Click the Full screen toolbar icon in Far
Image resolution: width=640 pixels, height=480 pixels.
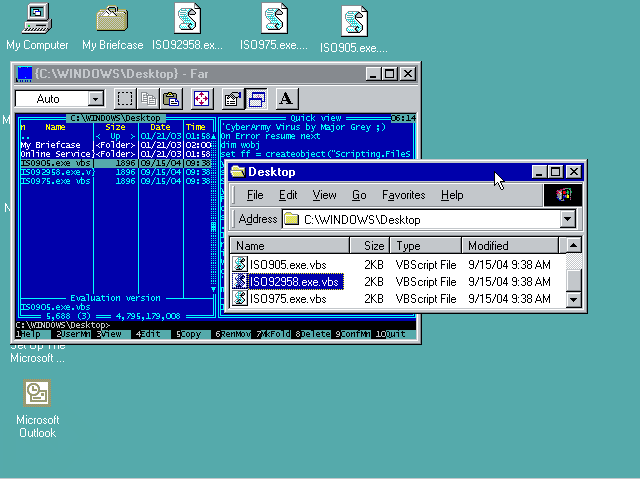pyautogui.click(x=202, y=99)
